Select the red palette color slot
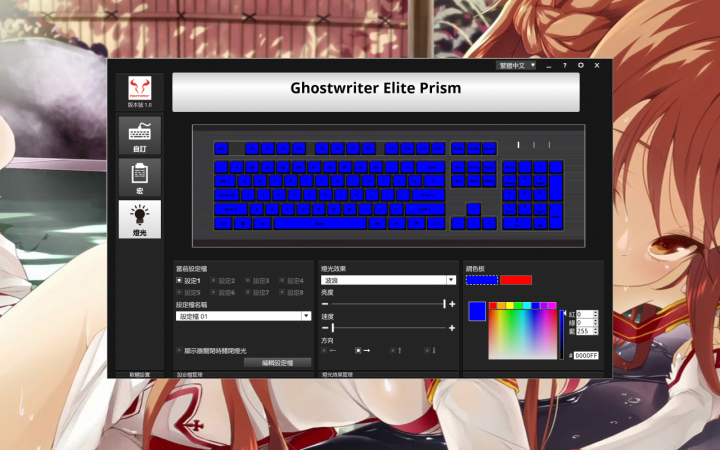This screenshot has width=720, height=450. click(x=516, y=280)
